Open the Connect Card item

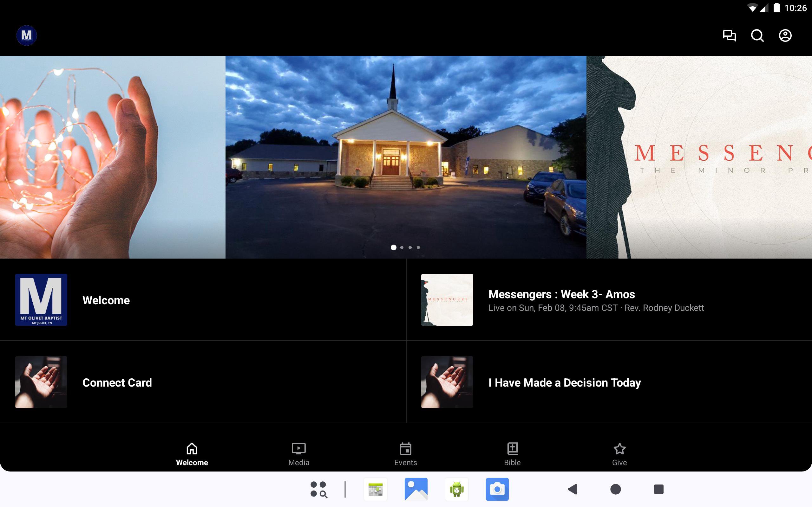[x=203, y=382]
